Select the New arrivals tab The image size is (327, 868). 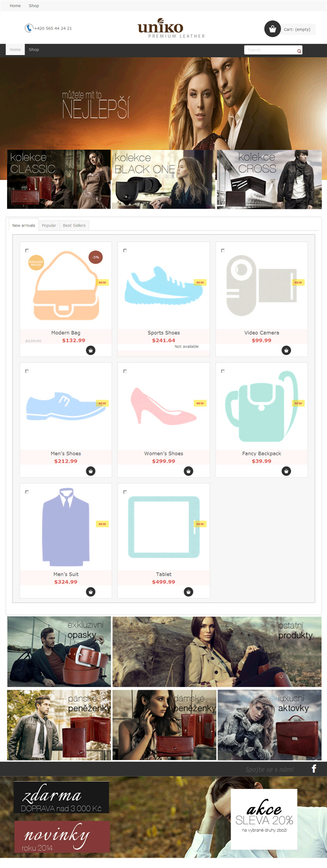pyautogui.click(x=23, y=225)
